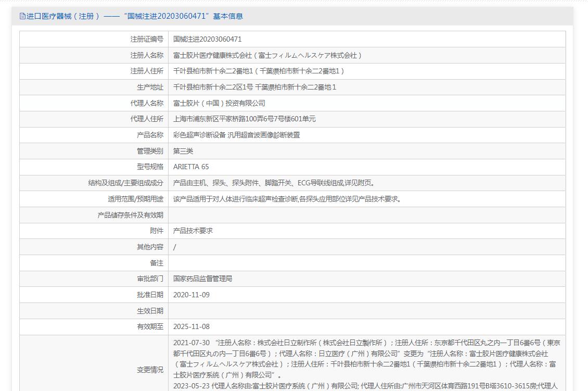Select the 2021-07-30 change record entry
Screen dimensions: 588x391
tap(367, 359)
